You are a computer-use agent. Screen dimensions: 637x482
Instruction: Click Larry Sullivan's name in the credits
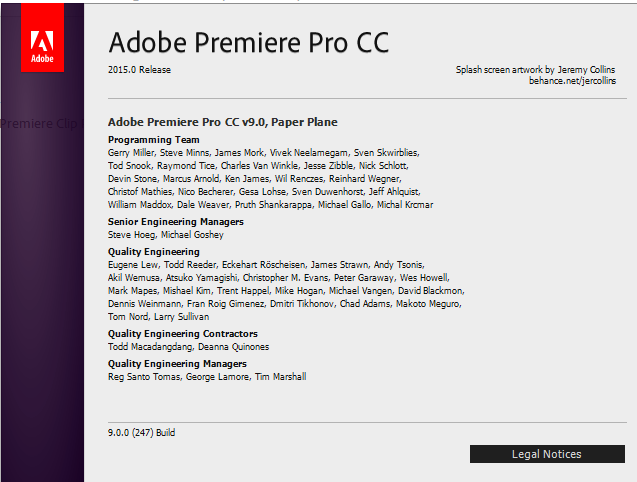(x=181, y=316)
